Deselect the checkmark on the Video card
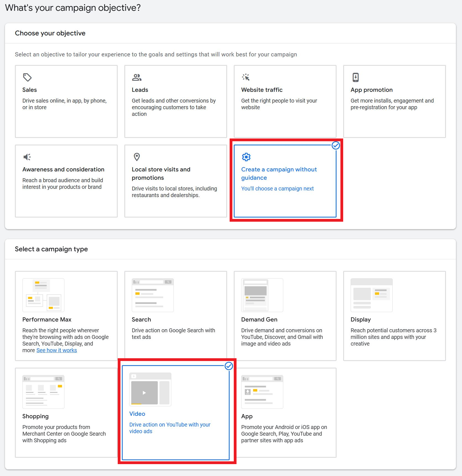The image size is (462, 476). [229, 365]
